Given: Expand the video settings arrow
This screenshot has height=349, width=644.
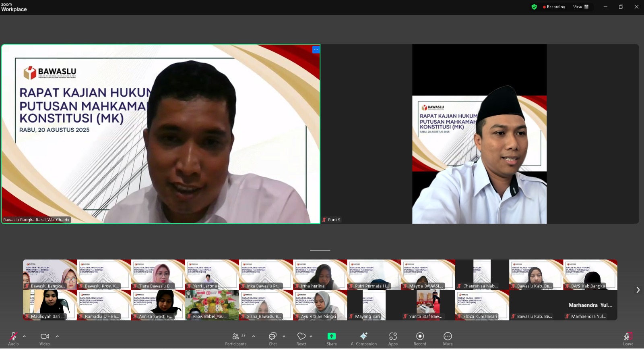Looking at the screenshot, I should point(57,336).
